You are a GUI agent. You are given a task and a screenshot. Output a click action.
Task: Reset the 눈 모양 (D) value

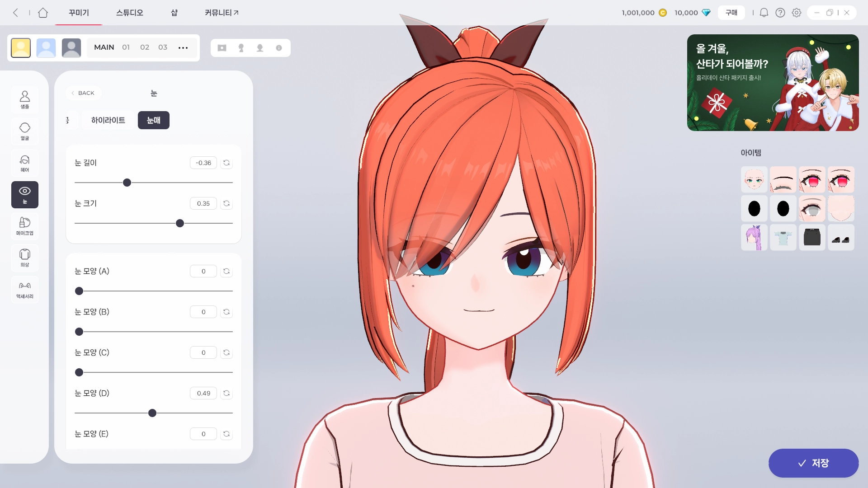pos(226,393)
